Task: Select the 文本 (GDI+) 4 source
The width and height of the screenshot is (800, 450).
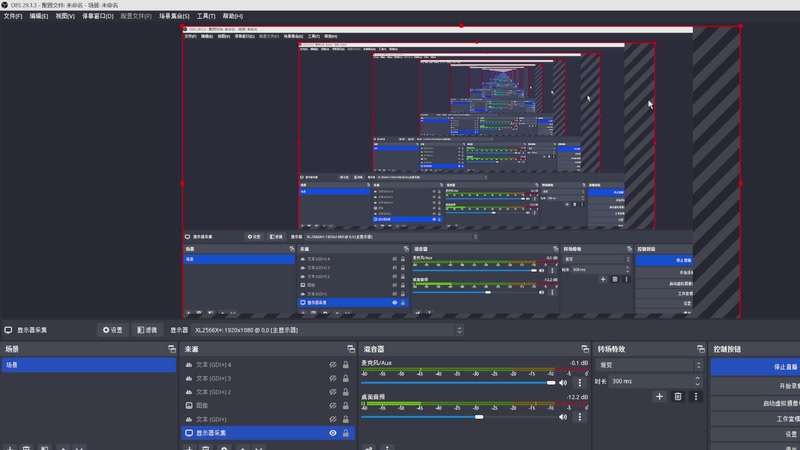Action: click(268, 365)
